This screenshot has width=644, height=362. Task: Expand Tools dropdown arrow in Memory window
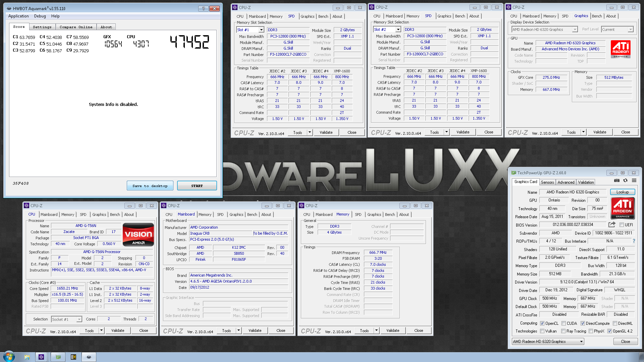tap(376, 330)
